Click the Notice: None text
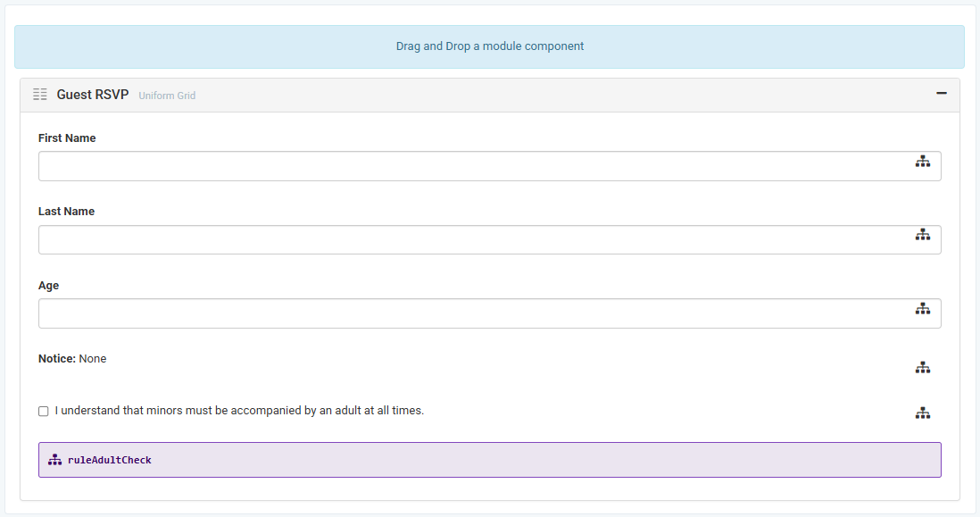The image size is (980, 517). coord(72,359)
